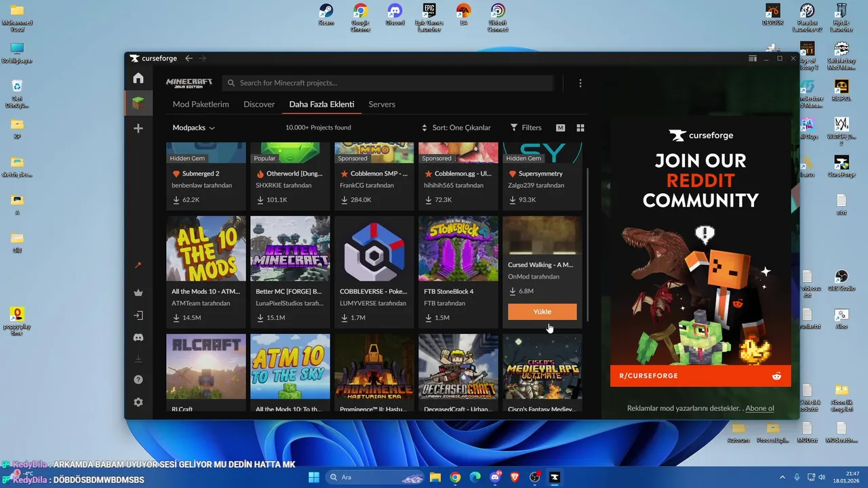Launch Steam from desktop shortcut
Image resolution: width=868 pixels, height=488 pixels.
point(326,15)
